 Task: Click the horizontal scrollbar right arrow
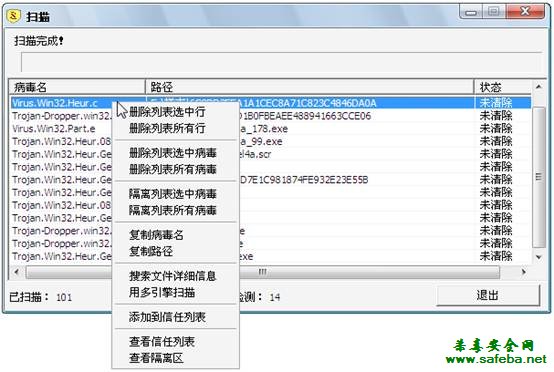click(524, 272)
